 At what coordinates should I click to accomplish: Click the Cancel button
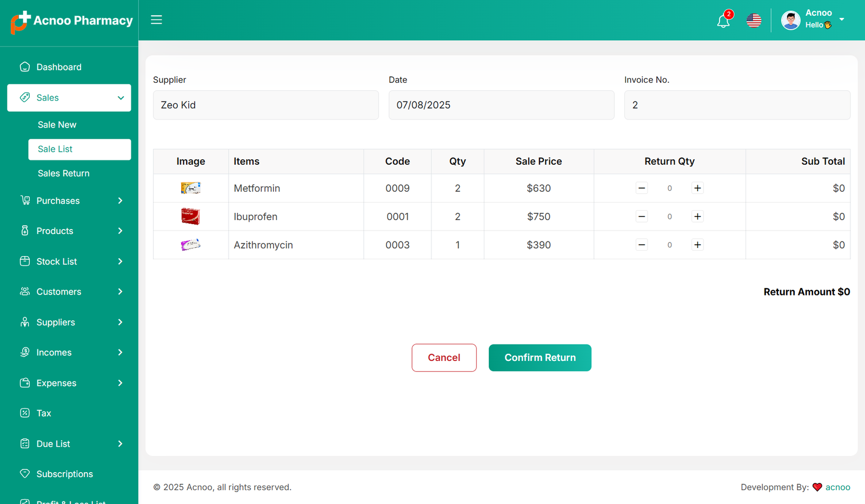[x=444, y=358]
